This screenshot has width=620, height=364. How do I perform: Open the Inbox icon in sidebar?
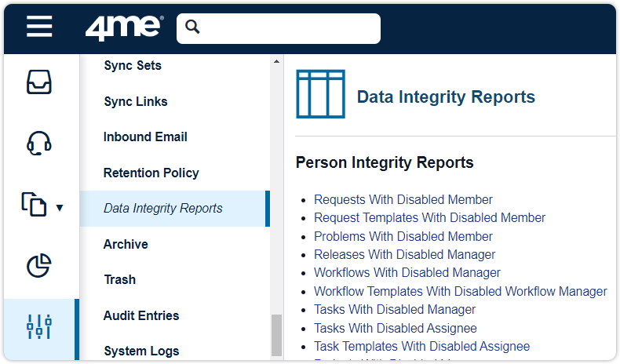tap(38, 82)
